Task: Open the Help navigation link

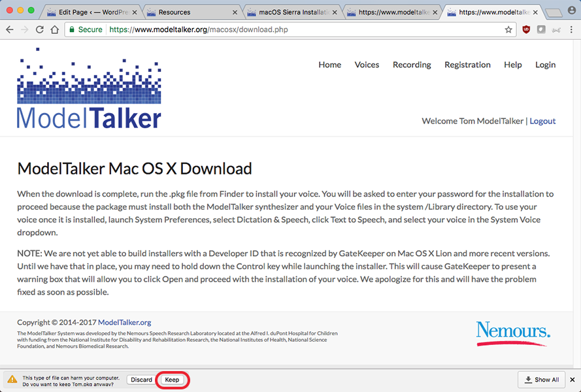Action: [x=513, y=65]
